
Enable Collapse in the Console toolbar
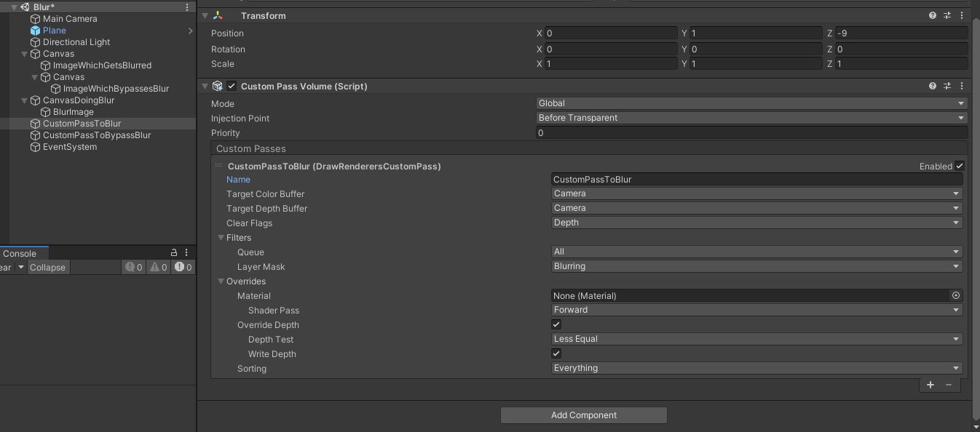click(47, 267)
